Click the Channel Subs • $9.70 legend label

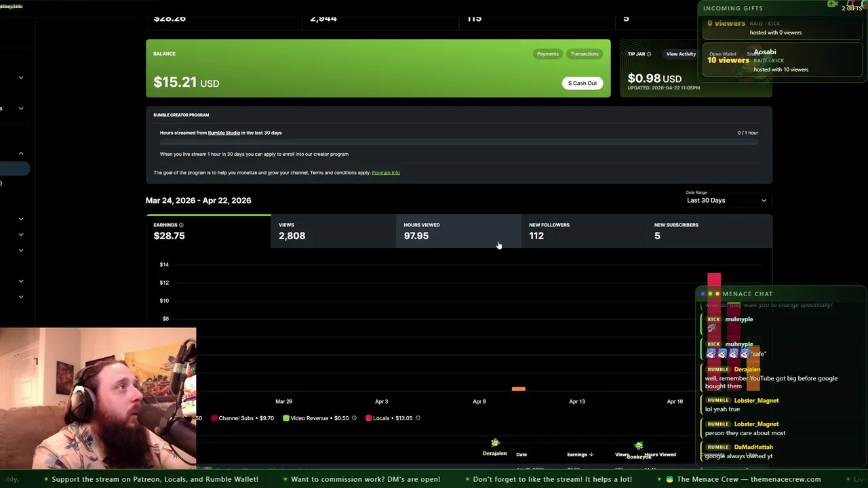[246, 418]
